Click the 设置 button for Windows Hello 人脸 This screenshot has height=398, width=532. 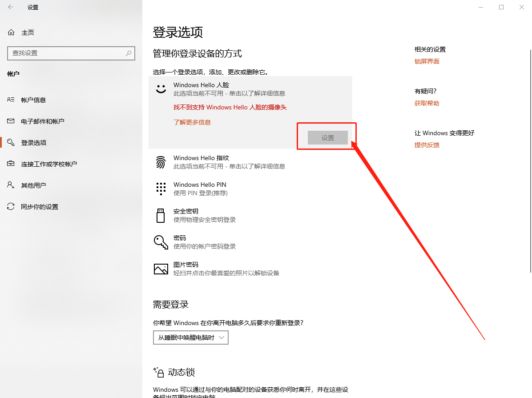click(327, 137)
